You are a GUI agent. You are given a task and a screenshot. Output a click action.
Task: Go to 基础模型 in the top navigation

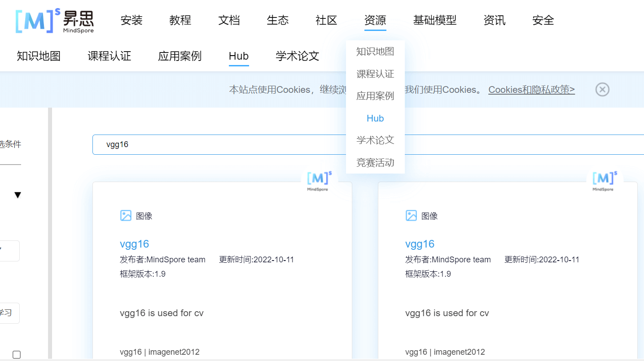pos(434,20)
